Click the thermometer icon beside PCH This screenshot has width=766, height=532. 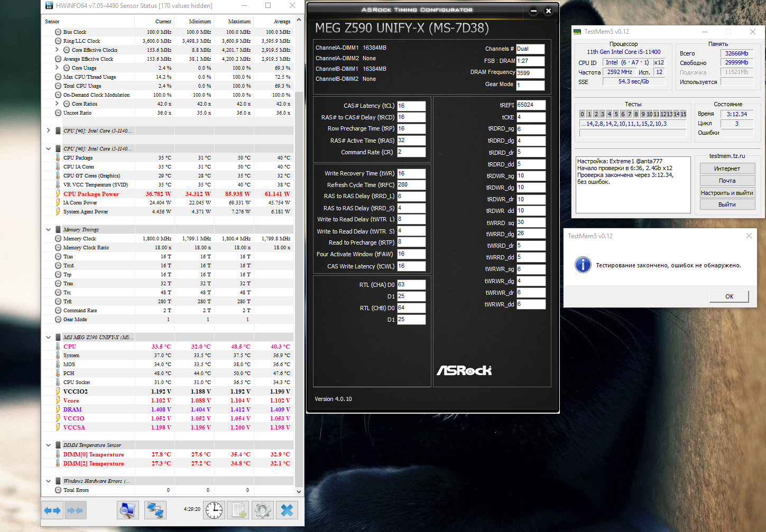(58, 374)
